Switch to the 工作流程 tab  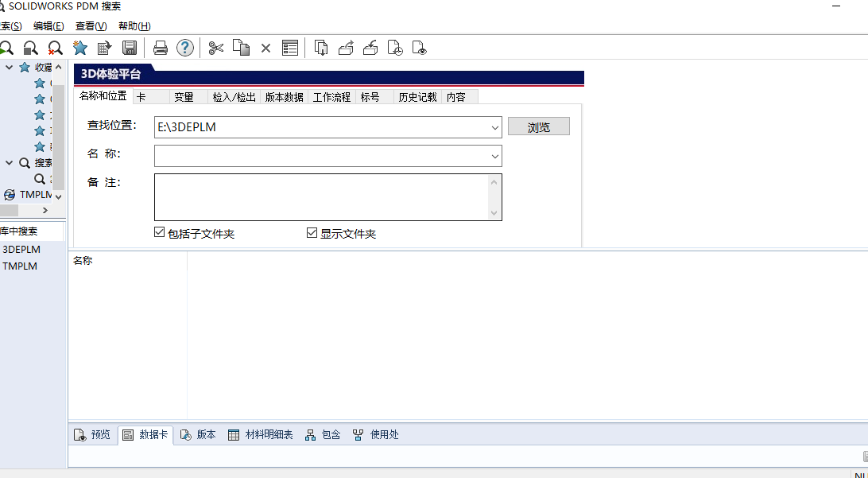331,97
